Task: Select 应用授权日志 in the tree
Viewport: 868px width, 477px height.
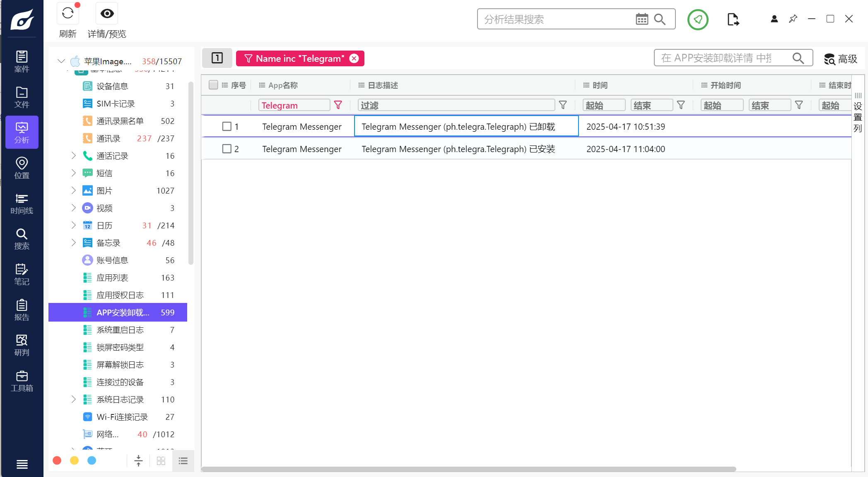Action: 118,295
